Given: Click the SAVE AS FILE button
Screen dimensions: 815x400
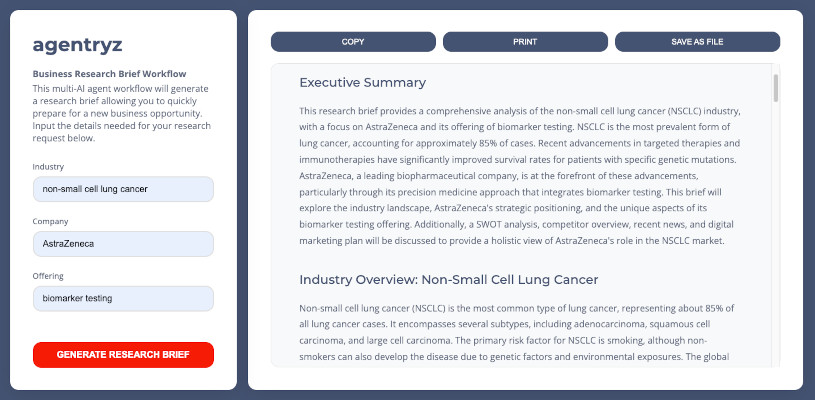Looking at the screenshot, I should point(697,42).
